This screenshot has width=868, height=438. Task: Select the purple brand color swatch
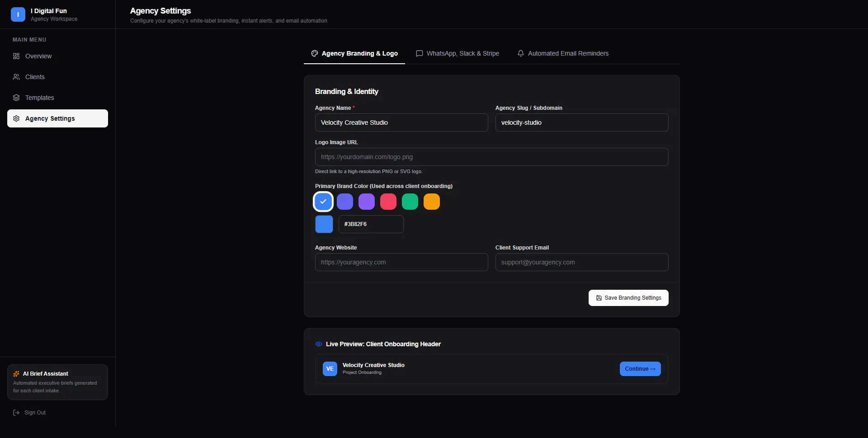367,202
